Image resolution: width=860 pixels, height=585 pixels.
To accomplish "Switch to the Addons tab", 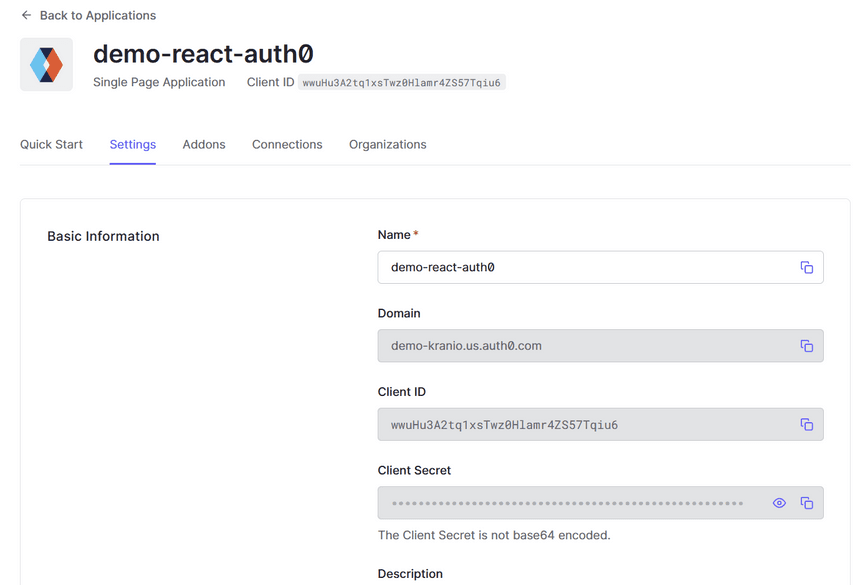I will tap(204, 145).
